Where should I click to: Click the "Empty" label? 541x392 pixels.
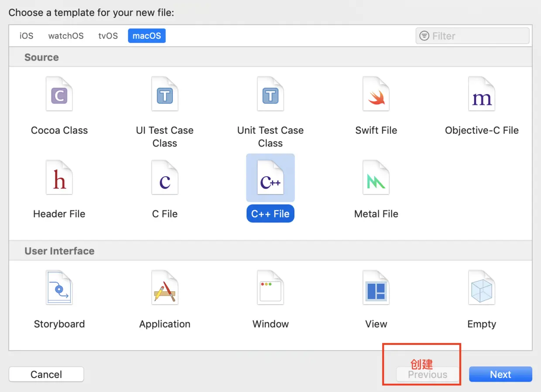(x=482, y=324)
